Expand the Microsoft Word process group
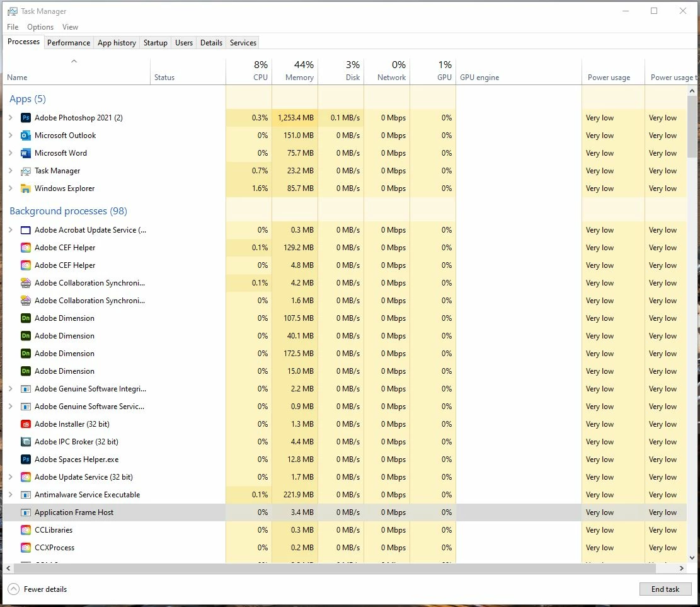This screenshot has height=607, width=700. coord(10,153)
